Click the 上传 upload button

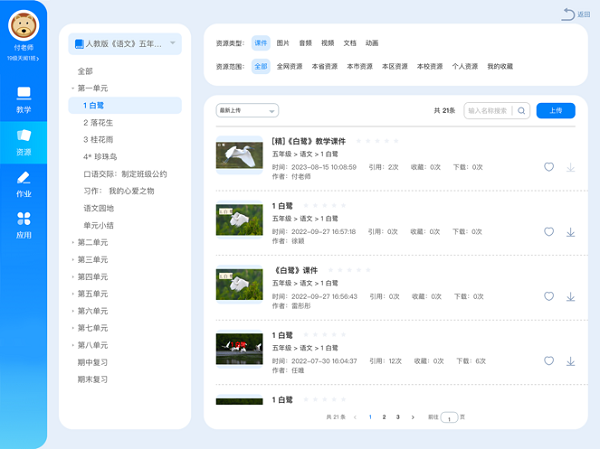tap(555, 111)
